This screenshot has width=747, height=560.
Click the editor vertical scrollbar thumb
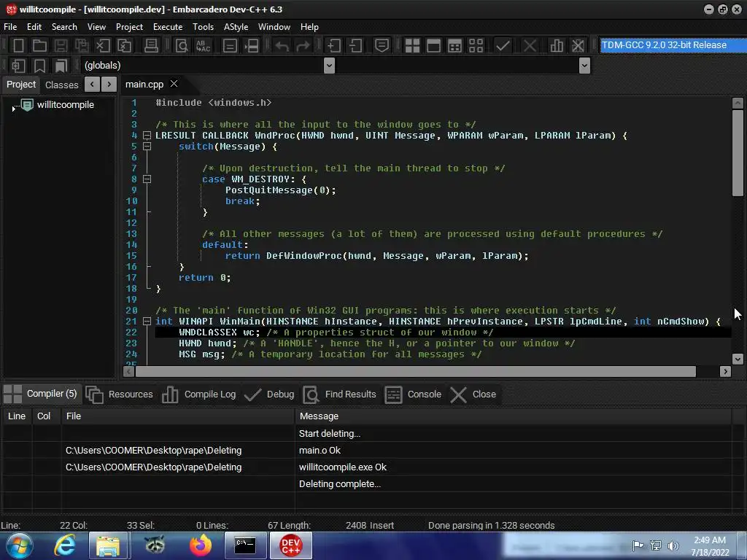(x=738, y=152)
